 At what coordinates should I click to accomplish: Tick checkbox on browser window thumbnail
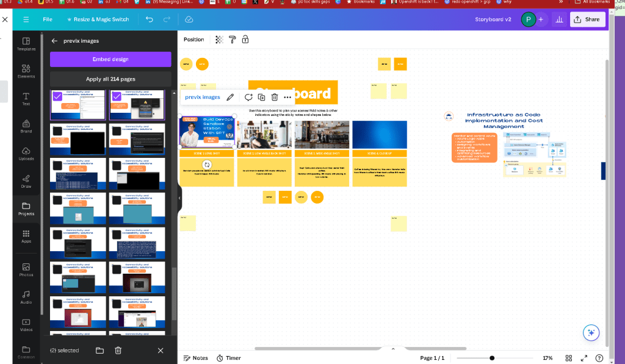click(x=117, y=304)
